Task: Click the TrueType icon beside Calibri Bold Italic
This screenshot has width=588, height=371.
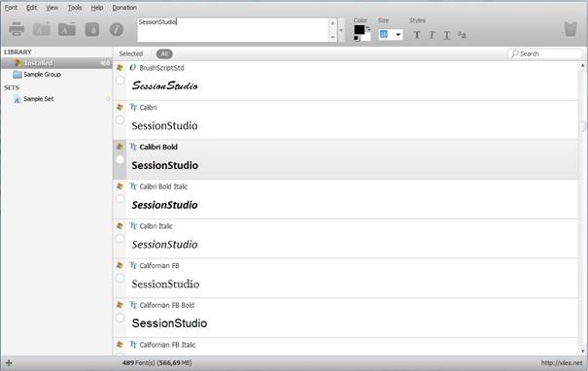Action: (x=133, y=186)
